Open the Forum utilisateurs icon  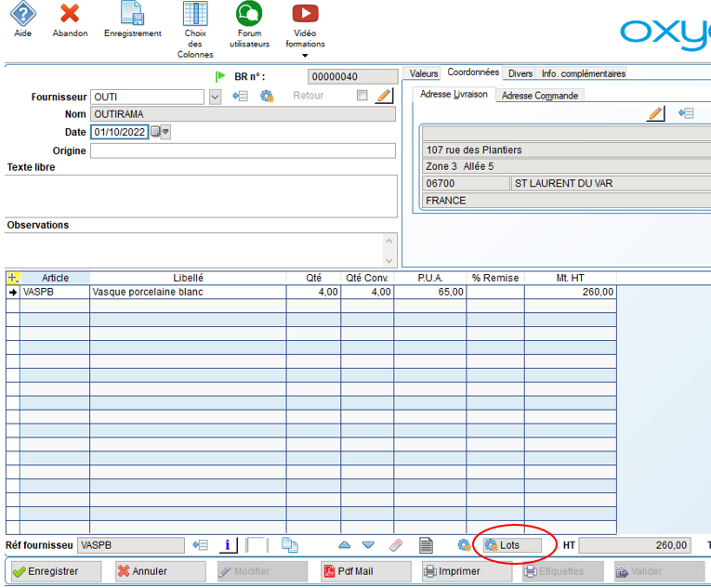249,14
